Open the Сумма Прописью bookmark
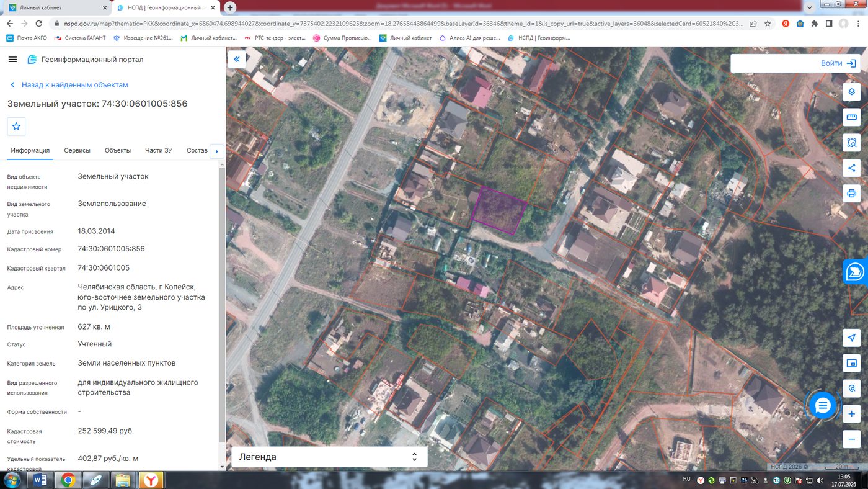Screen dimensions: 868x489 point(342,38)
